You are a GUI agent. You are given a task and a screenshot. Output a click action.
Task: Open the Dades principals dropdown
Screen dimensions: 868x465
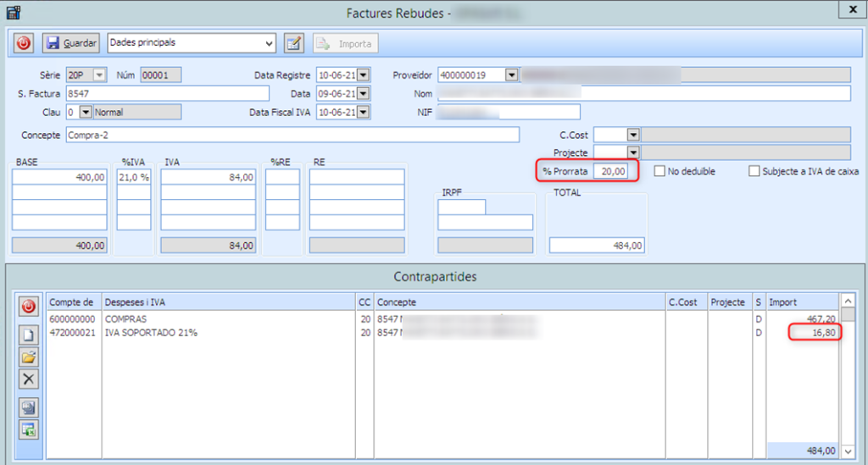(270, 43)
